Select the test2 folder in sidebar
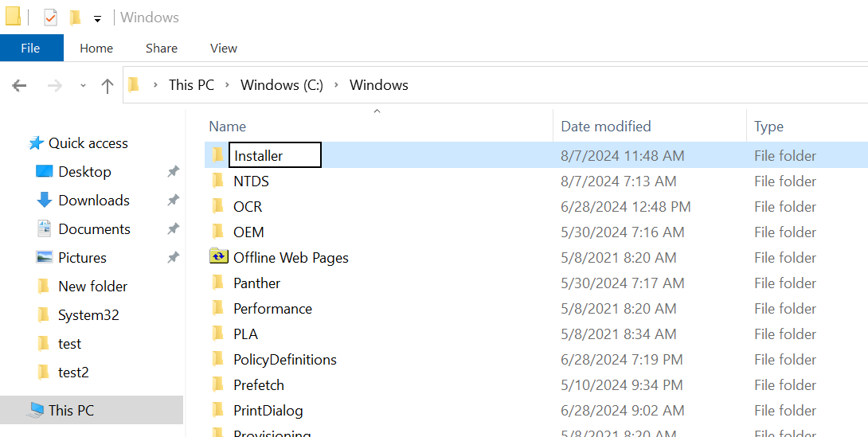This screenshot has height=437, width=868. 73,373
